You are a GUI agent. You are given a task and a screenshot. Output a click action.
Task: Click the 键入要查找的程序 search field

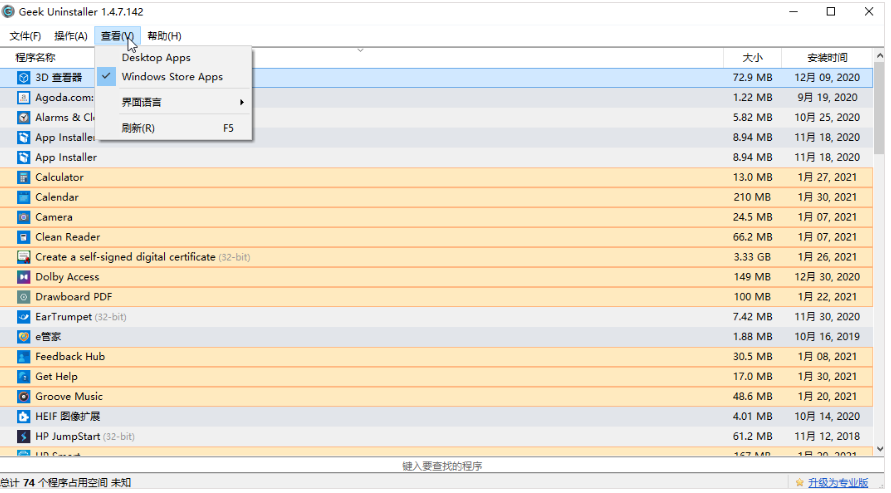(442, 466)
